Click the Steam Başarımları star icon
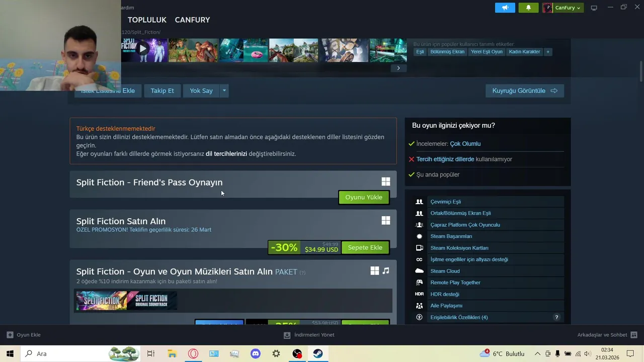This screenshot has width=644, height=362. click(419, 236)
